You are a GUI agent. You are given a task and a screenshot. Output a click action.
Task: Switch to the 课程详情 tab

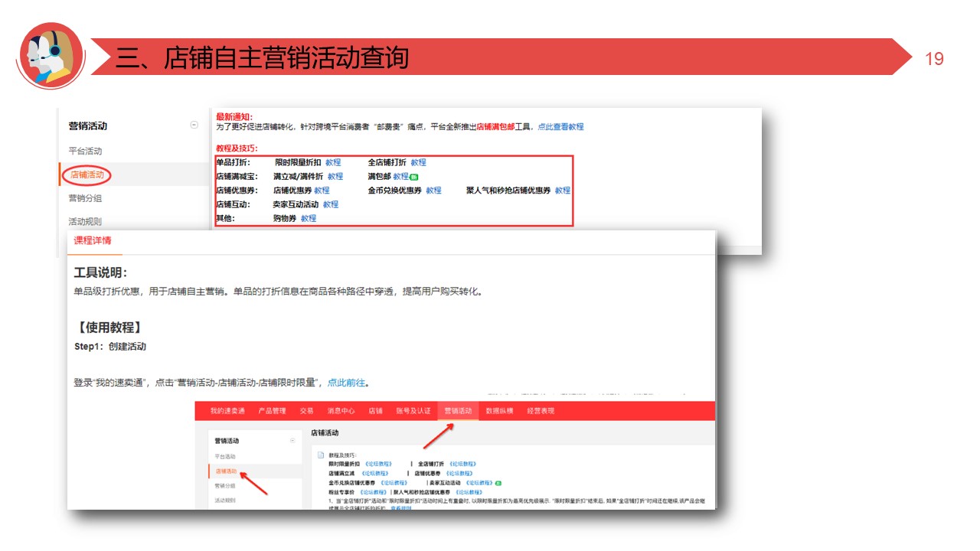[x=93, y=240]
